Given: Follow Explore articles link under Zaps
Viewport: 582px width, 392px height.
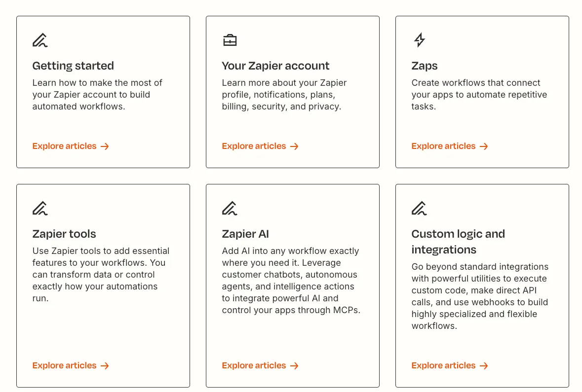Looking at the screenshot, I should pyautogui.click(x=444, y=146).
